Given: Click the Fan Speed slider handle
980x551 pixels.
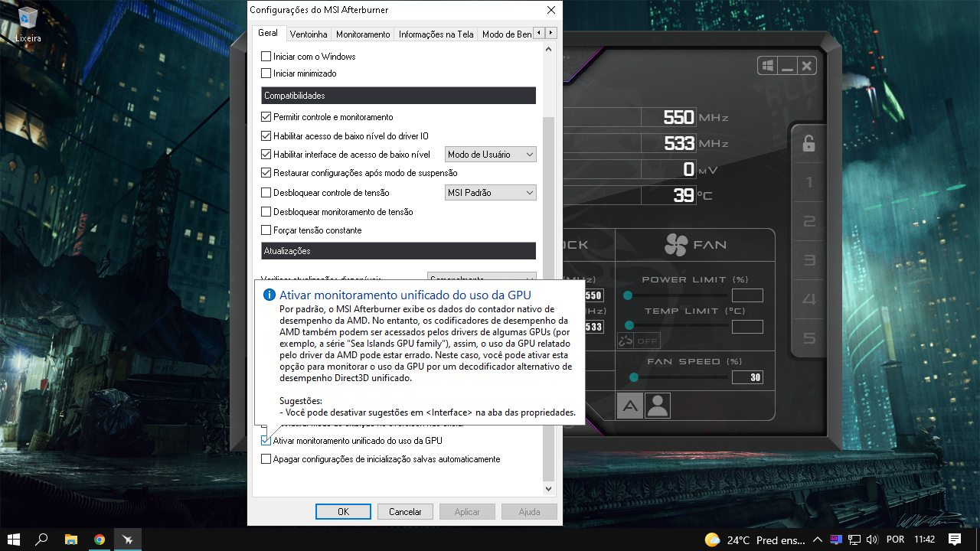Looking at the screenshot, I should [634, 377].
